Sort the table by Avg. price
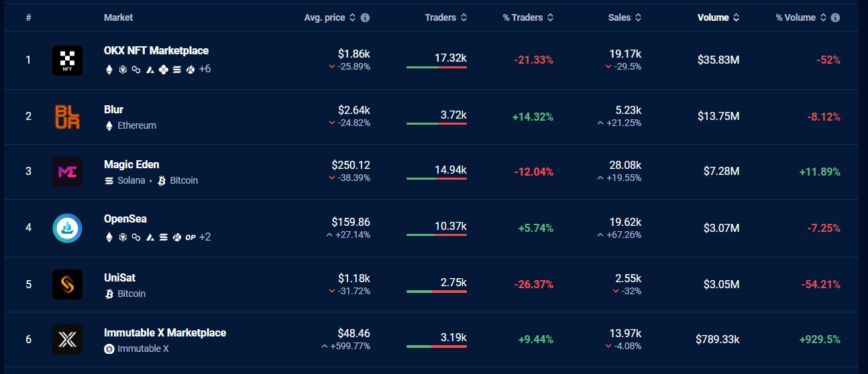868x374 pixels. coord(329,18)
